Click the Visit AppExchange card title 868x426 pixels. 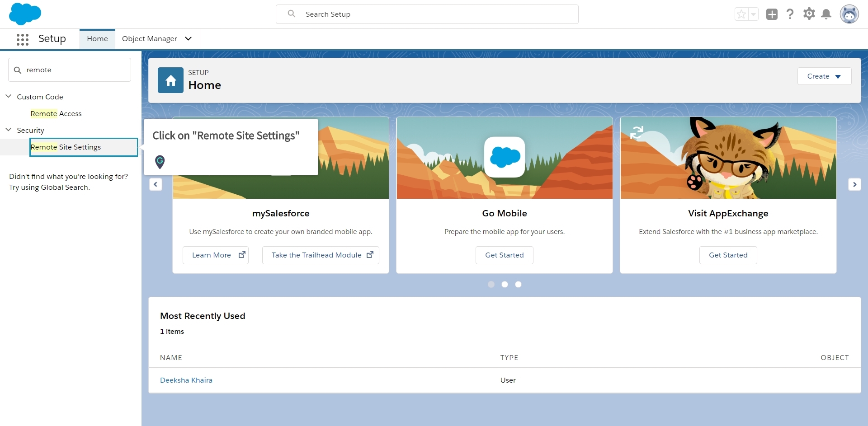(728, 213)
